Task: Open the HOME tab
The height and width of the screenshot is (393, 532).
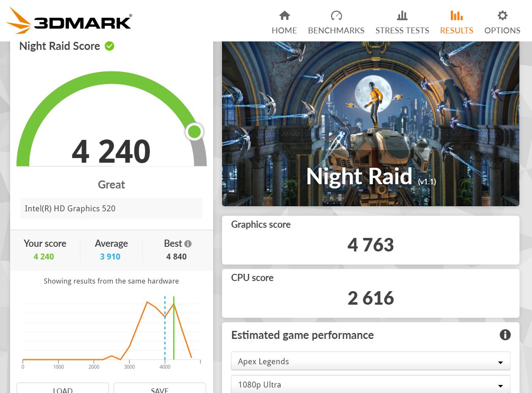Action: pyautogui.click(x=284, y=23)
